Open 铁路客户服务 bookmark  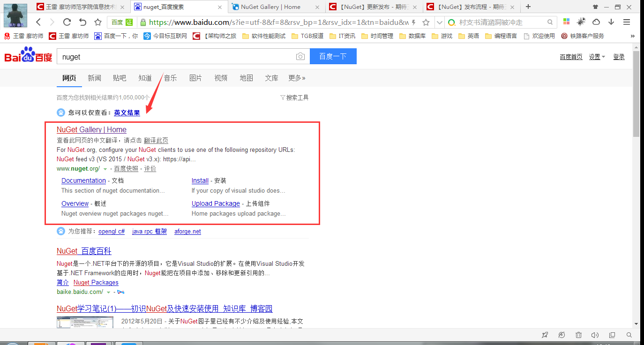pyautogui.click(x=583, y=36)
